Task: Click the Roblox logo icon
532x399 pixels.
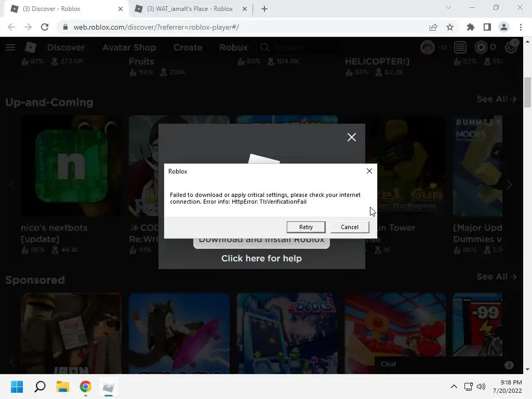Action: tap(31, 47)
